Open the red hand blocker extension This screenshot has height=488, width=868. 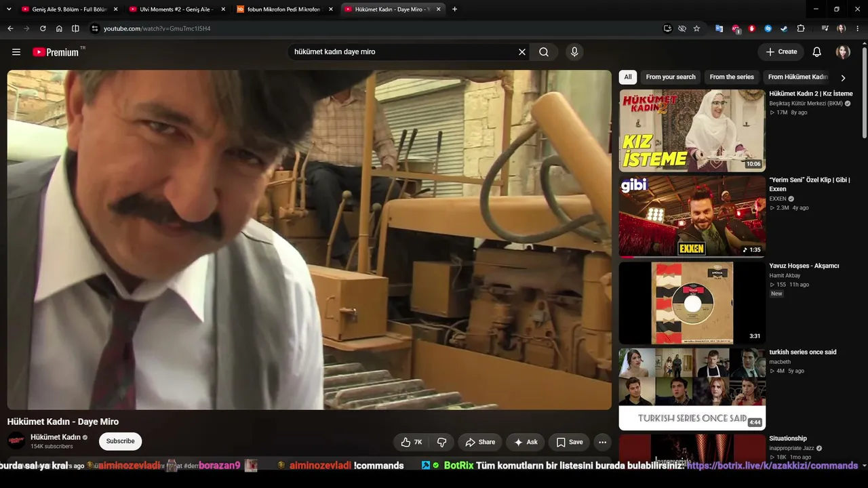751,28
